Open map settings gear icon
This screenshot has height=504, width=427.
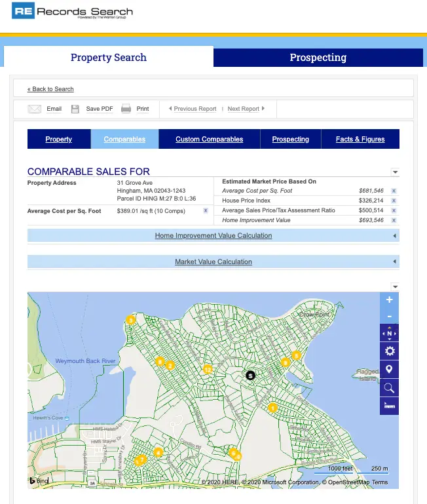[x=389, y=352]
